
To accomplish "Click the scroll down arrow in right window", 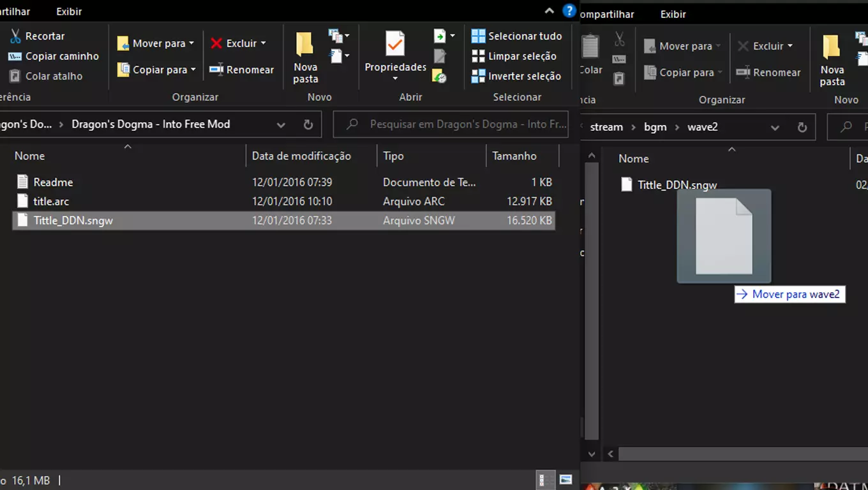I will (591, 454).
